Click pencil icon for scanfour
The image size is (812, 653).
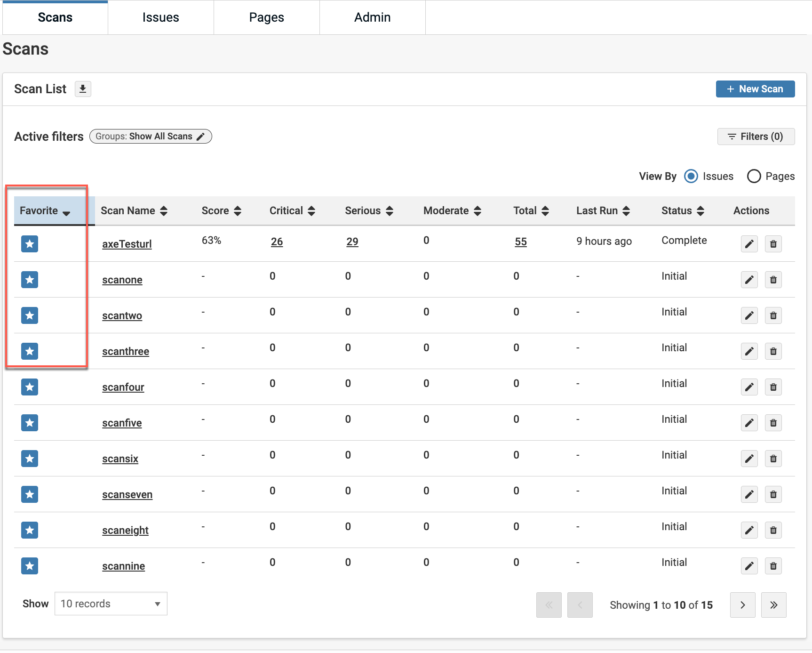coord(749,387)
